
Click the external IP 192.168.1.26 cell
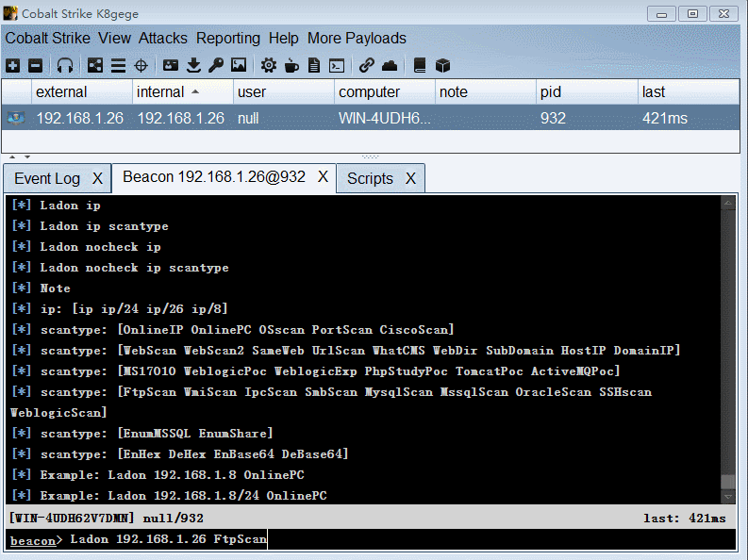pyautogui.click(x=81, y=118)
